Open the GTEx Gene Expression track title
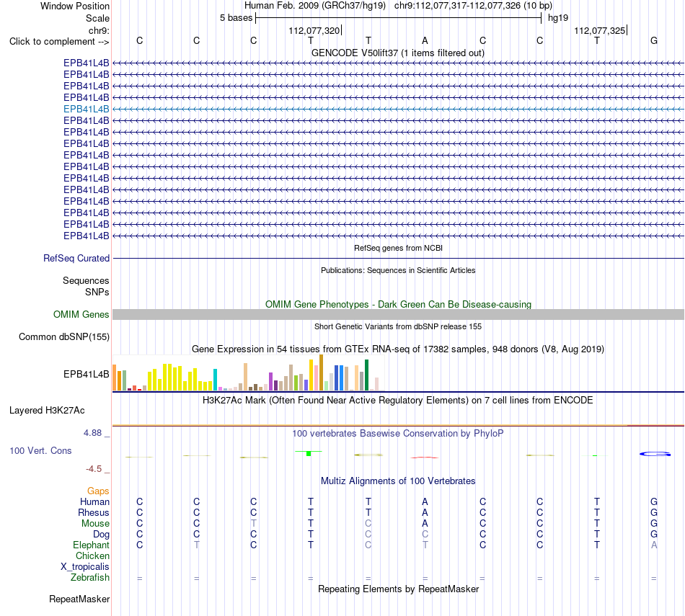This screenshot has height=616, width=685. [x=398, y=349]
